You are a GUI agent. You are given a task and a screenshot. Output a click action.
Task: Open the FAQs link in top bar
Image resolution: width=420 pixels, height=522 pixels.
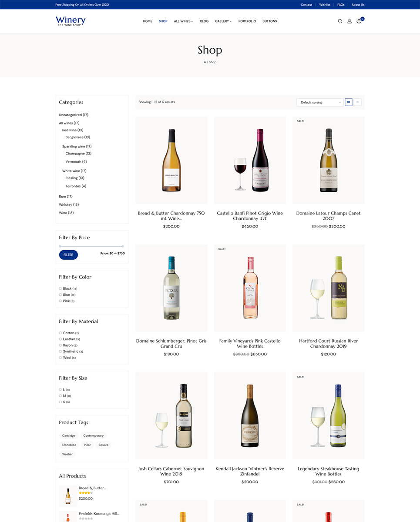pos(341,5)
